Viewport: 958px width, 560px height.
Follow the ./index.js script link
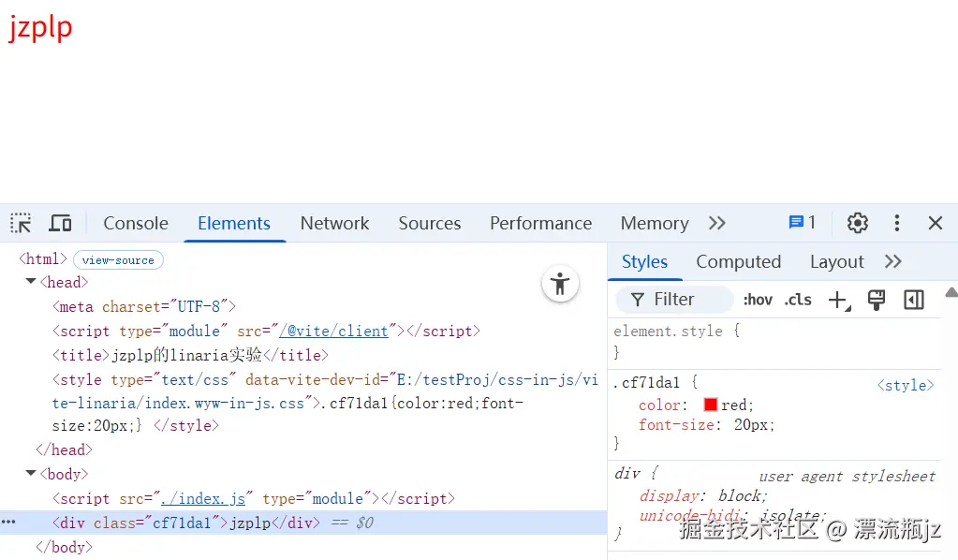pos(203,498)
